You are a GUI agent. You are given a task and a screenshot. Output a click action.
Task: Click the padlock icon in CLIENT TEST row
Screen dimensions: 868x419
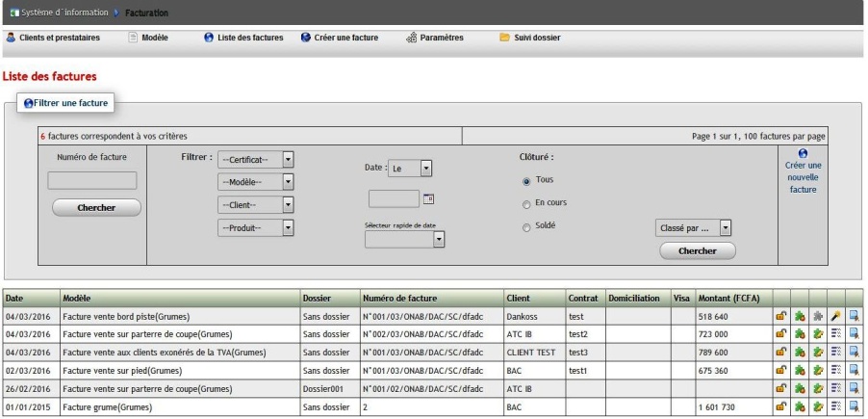[x=781, y=353]
